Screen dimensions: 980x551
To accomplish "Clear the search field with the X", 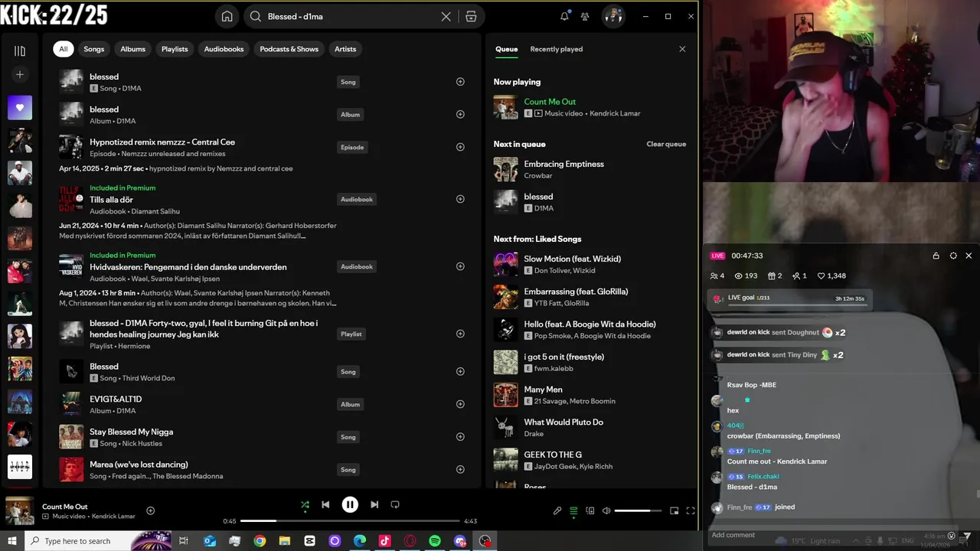I will [446, 16].
